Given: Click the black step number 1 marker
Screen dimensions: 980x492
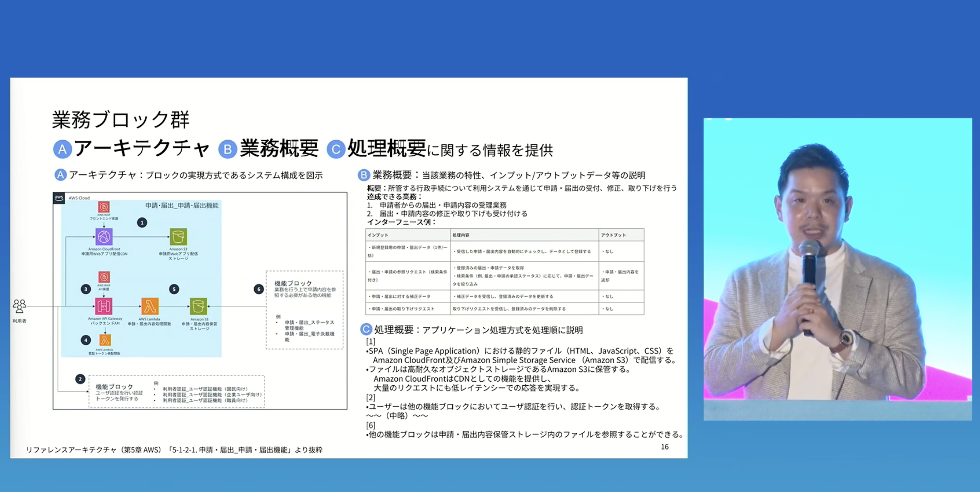Looking at the screenshot, I should click(142, 222).
